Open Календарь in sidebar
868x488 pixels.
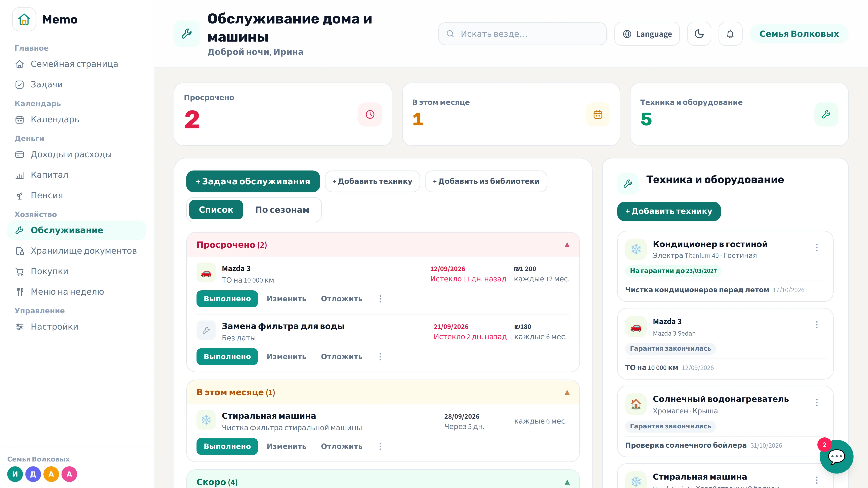coord(77,119)
